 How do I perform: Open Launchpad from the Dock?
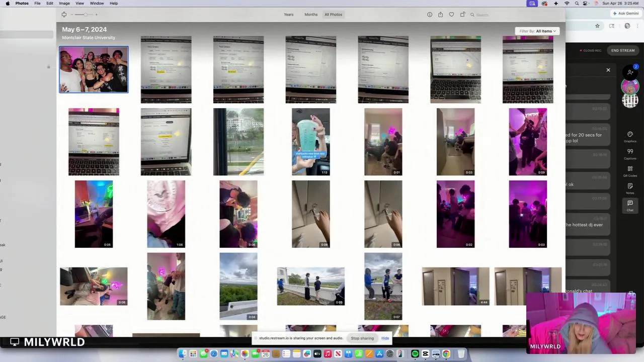193,354
